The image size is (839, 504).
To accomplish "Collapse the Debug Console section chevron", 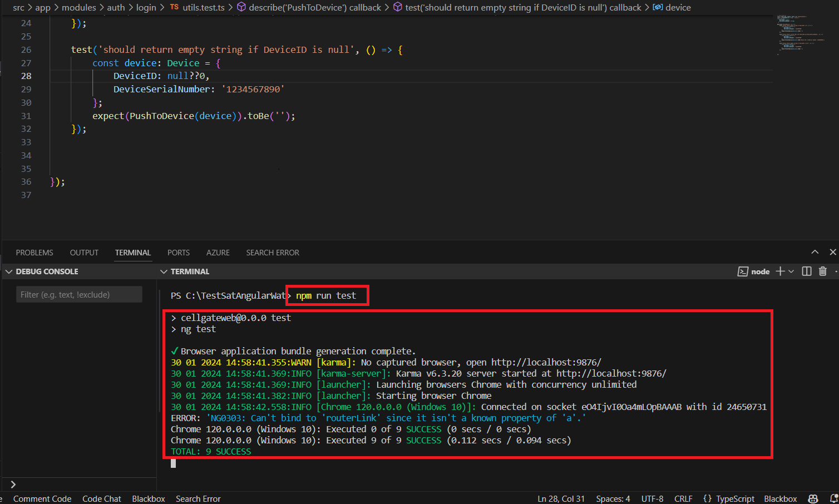I will tap(9, 271).
